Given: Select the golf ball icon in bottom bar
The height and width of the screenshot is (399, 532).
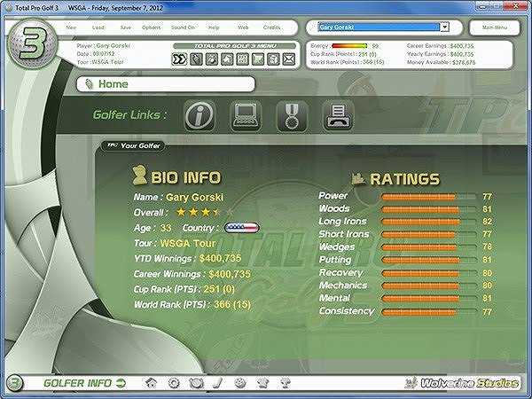Looking at the screenshot, I should 240,383.
